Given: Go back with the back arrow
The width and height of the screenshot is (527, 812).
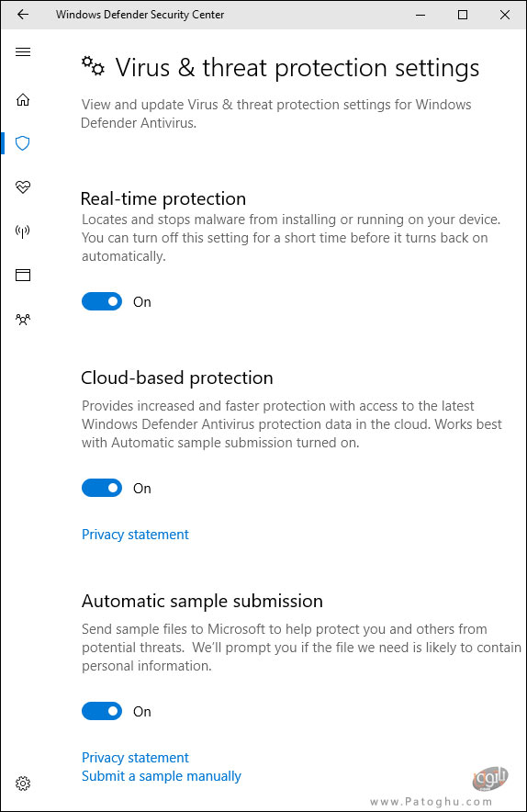Looking at the screenshot, I should [23, 15].
